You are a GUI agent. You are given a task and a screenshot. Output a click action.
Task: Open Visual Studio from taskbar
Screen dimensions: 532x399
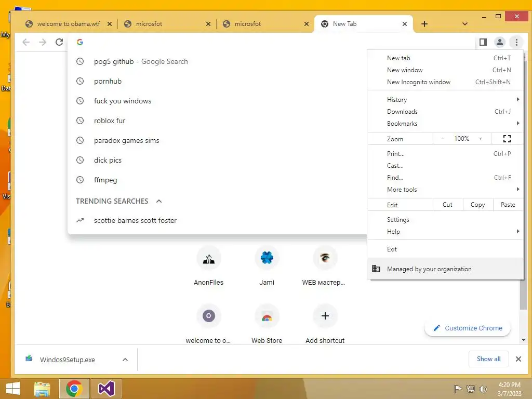coord(106,389)
